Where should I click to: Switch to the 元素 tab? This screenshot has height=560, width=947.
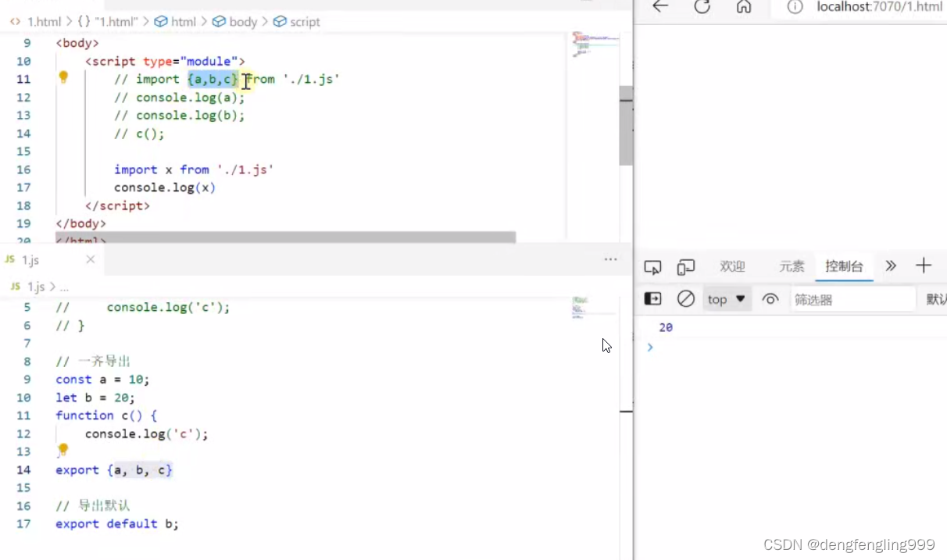[x=792, y=266]
